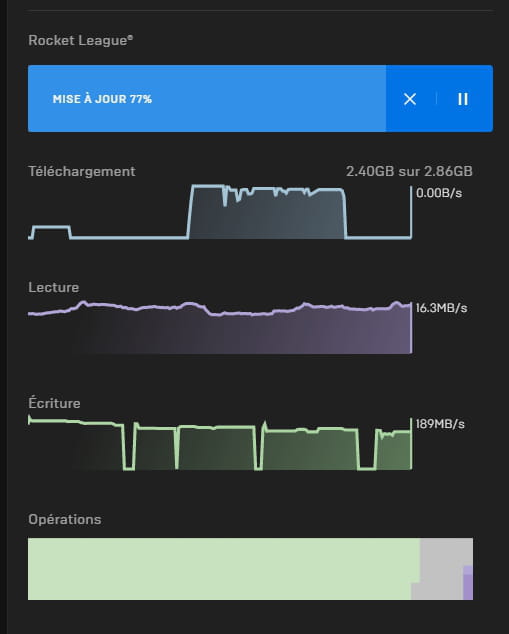Select the Rocket League title
Screen dimensions: 509x634
click(x=80, y=40)
